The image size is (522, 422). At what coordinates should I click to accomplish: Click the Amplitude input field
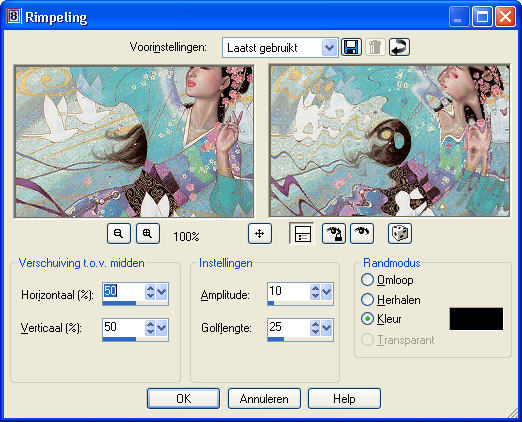289,292
